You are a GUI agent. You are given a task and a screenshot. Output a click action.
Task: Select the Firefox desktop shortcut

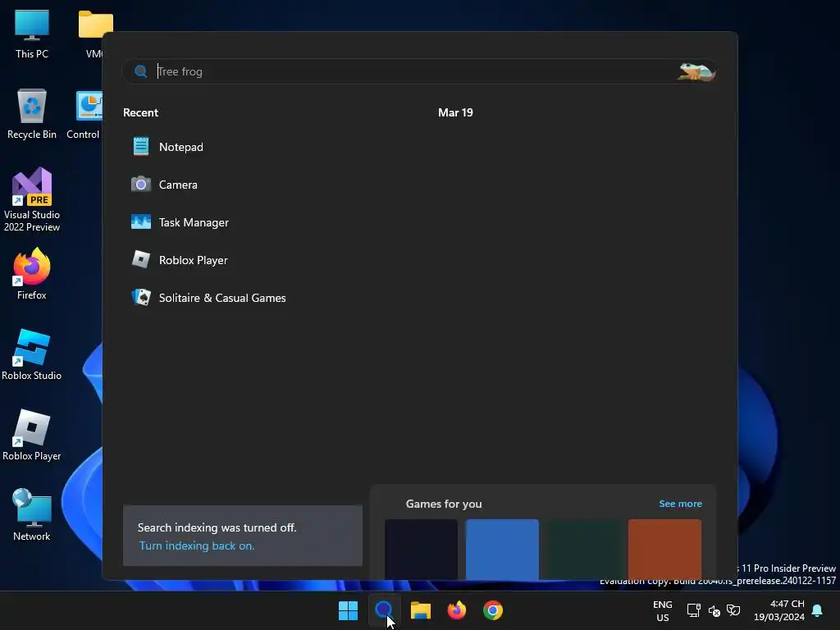[32, 274]
